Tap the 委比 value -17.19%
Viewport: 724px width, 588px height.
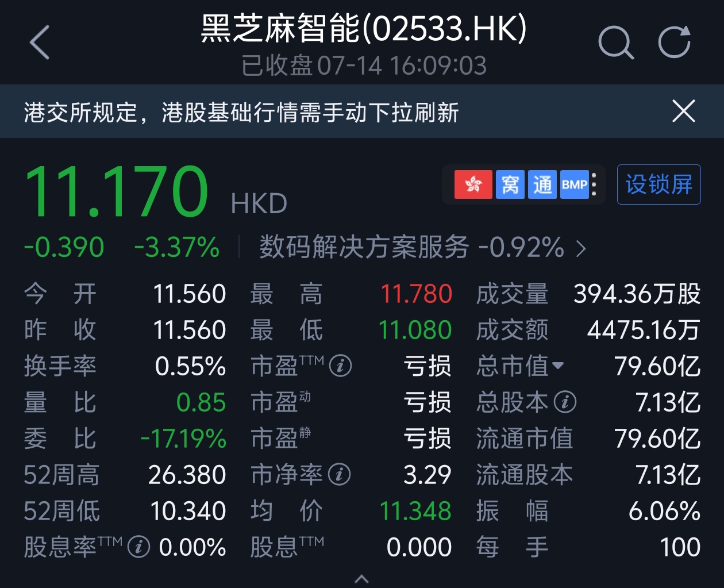point(183,439)
